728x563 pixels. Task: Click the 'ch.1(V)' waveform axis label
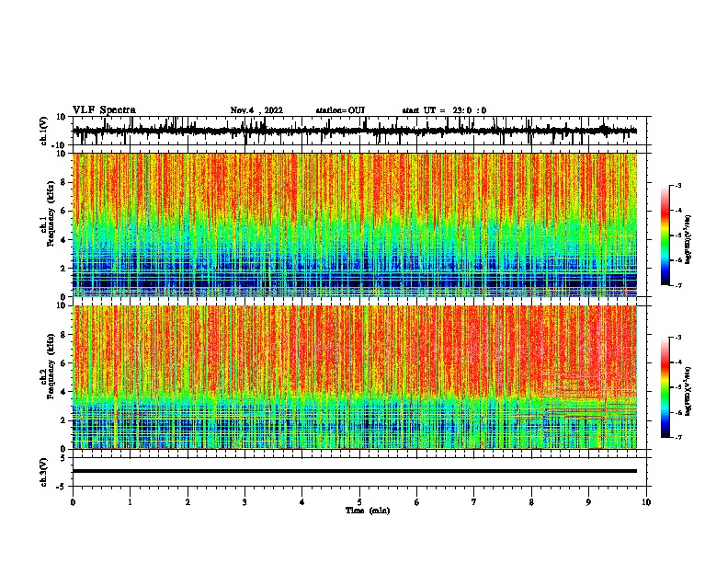(44, 131)
